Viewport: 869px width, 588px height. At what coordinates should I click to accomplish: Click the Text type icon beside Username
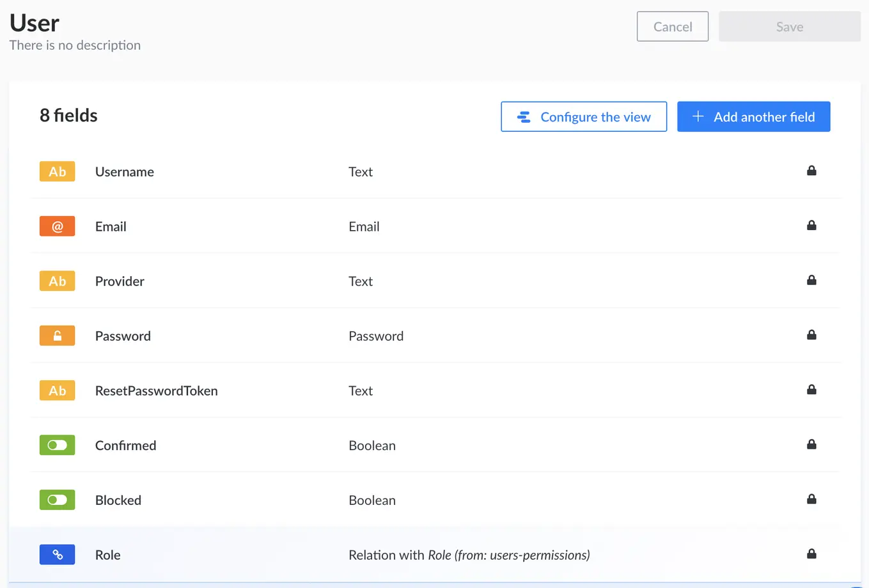(x=57, y=171)
